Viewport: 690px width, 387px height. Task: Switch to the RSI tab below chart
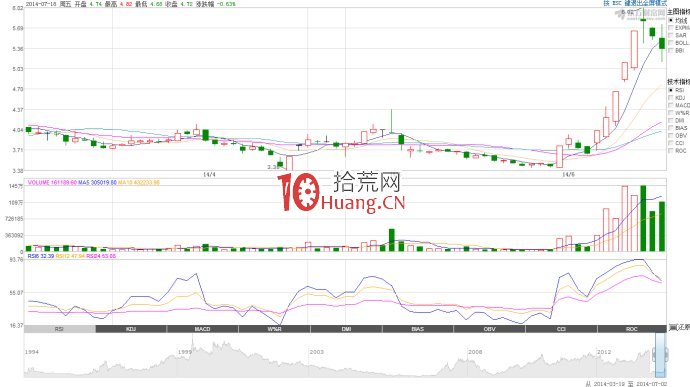[59, 329]
